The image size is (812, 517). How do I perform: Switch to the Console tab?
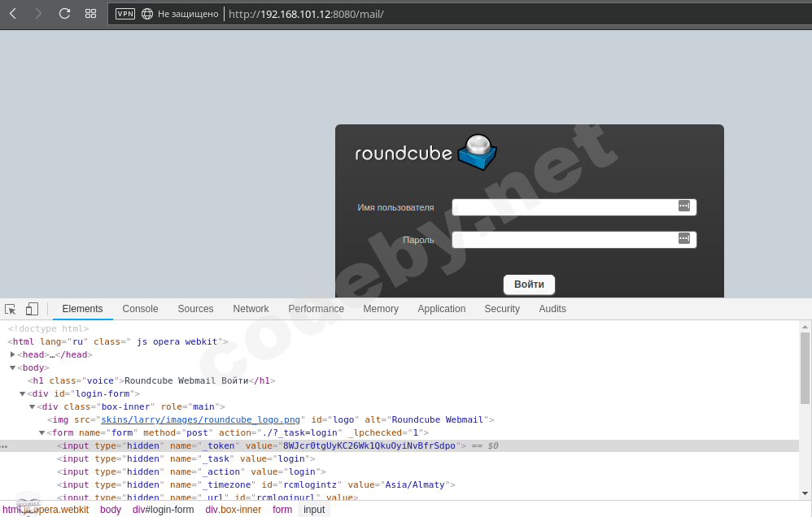point(140,309)
